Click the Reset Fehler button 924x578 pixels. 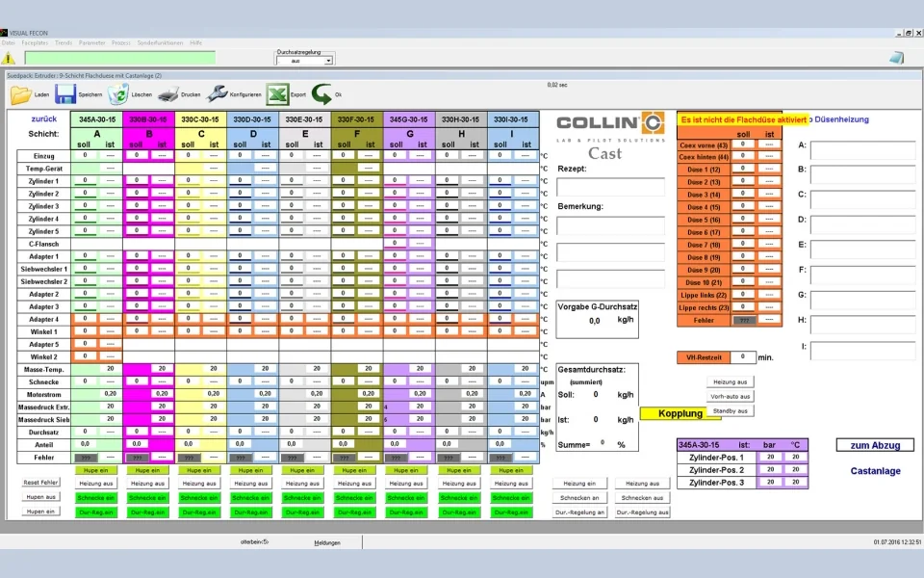[x=41, y=483]
